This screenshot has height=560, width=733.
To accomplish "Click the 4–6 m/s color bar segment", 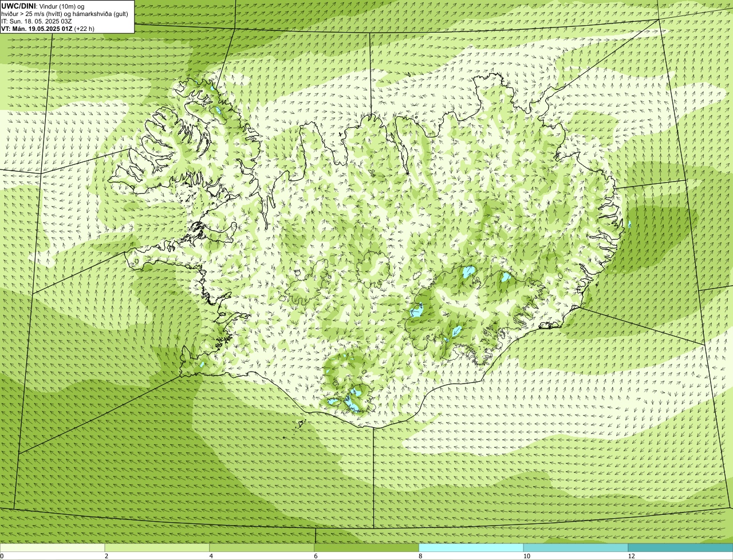I will [x=262, y=548].
